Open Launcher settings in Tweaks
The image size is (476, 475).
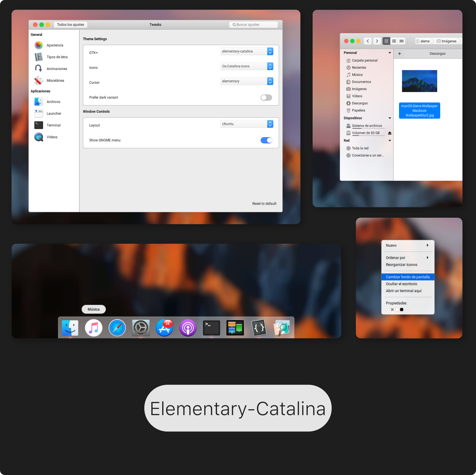(54, 114)
